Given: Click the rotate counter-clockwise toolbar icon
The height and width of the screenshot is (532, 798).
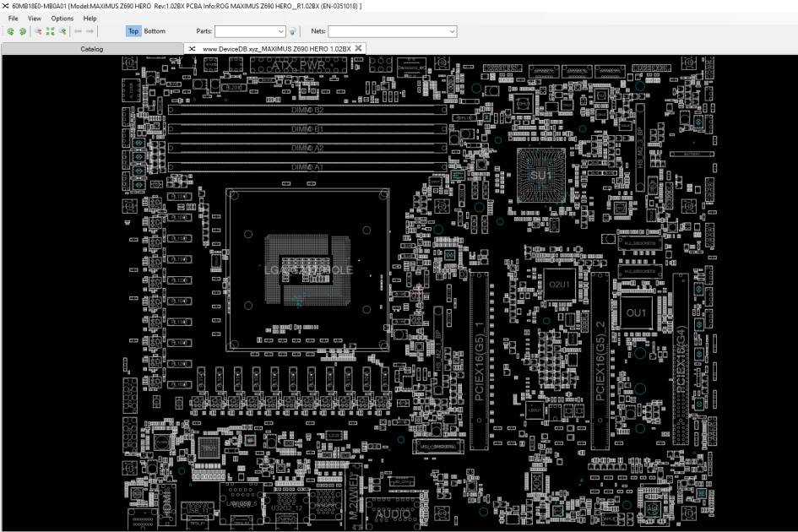Looking at the screenshot, I should pyautogui.click(x=10, y=31).
